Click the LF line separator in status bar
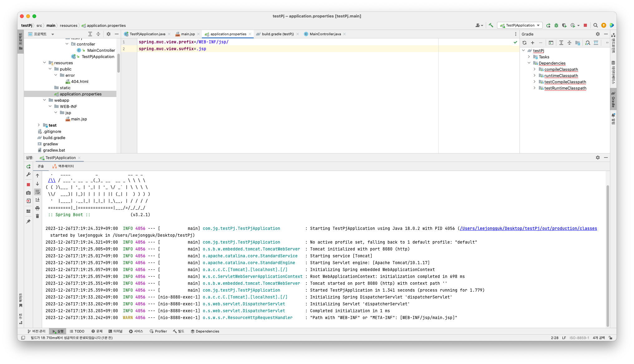Image resolution: width=634 pixels, height=364 pixels. 564,338
